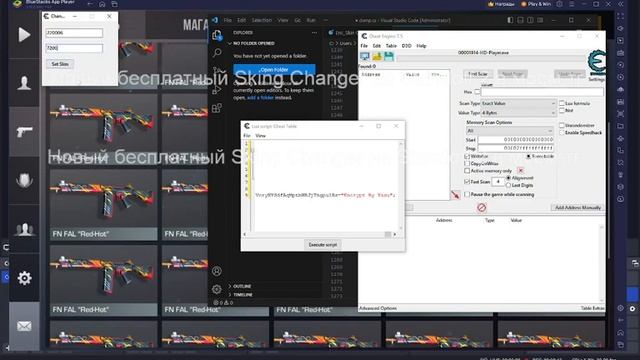This screenshot has width=640, height=360.
Task: Open the memory region All dropdown
Action: pos(509,131)
